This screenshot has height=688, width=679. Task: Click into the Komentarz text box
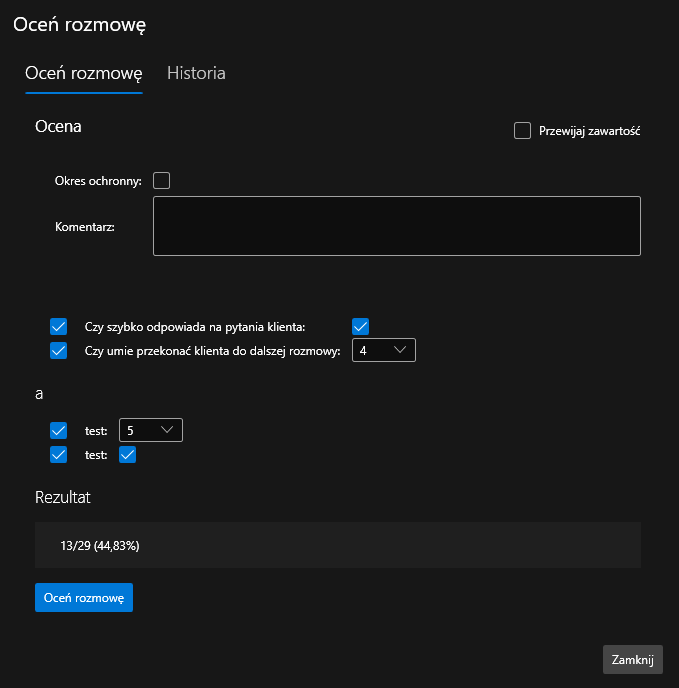[396, 226]
